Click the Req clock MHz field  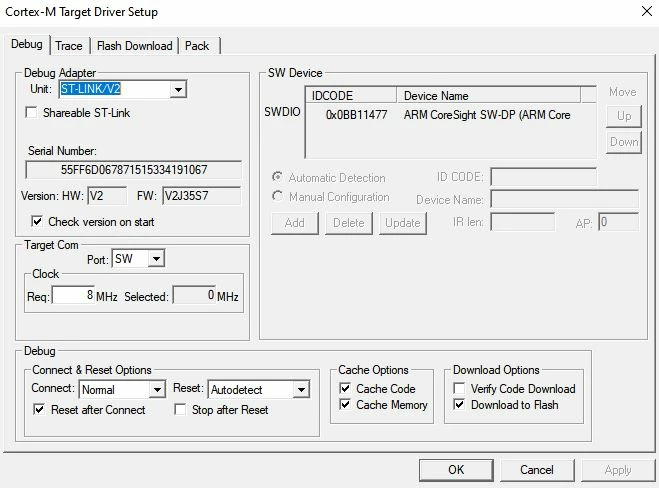pos(73,295)
